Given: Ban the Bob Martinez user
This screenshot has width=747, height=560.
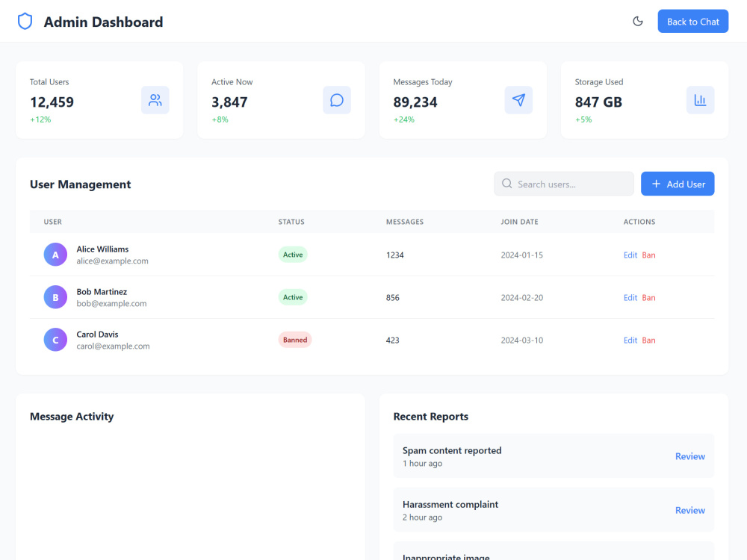Looking at the screenshot, I should (648, 298).
